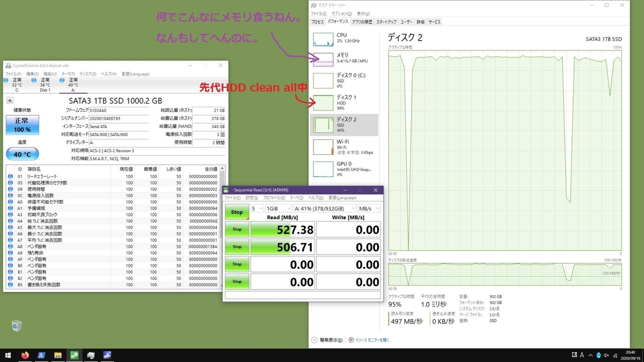
Task: Click status orb of B5 書き換え失敗回数 row
Action: [x=10, y=285]
